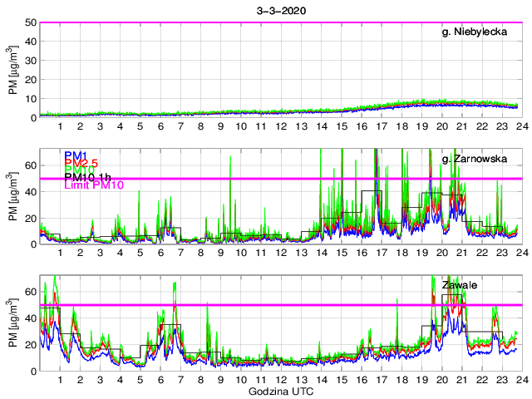The width and height of the screenshot is (532, 399).
Task: Select the magenta Limit PM10 legend entry
Action: [94, 185]
